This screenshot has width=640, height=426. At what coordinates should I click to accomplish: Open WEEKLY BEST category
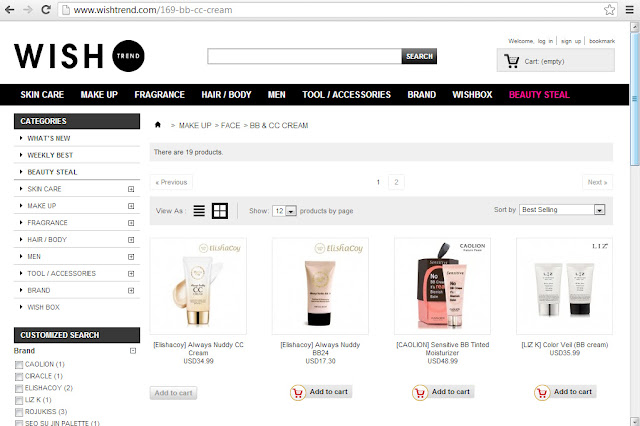(x=50, y=155)
